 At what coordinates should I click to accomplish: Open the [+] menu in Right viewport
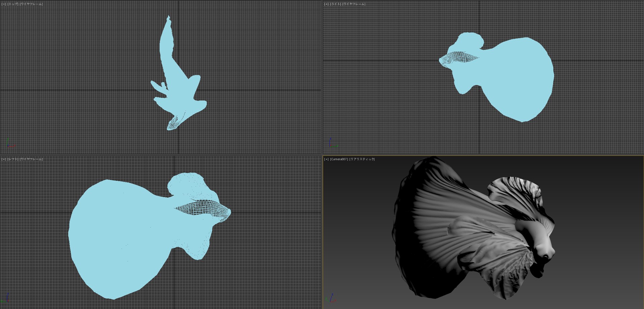[326, 4]
